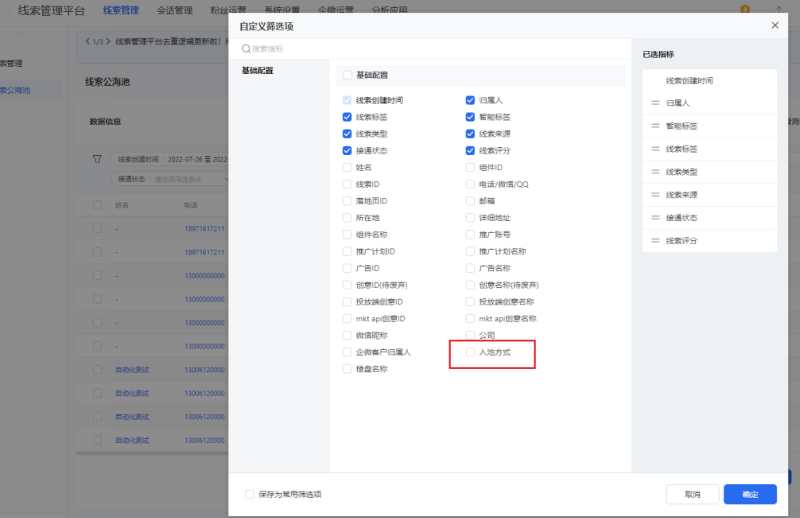This screenshot has height=518, width=800.
Task: Click the next-notice chevron after 1/3
Action: [x=108, y=41]
